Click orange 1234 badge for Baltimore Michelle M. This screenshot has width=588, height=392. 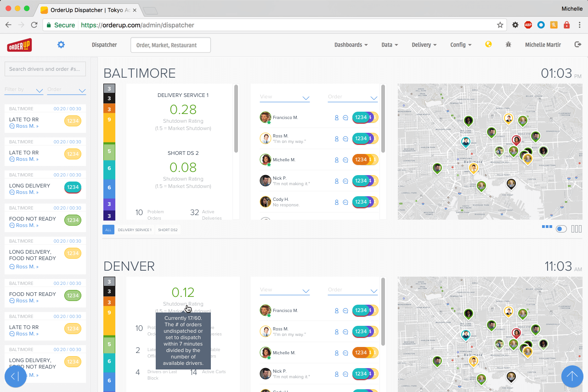(361, 160)
